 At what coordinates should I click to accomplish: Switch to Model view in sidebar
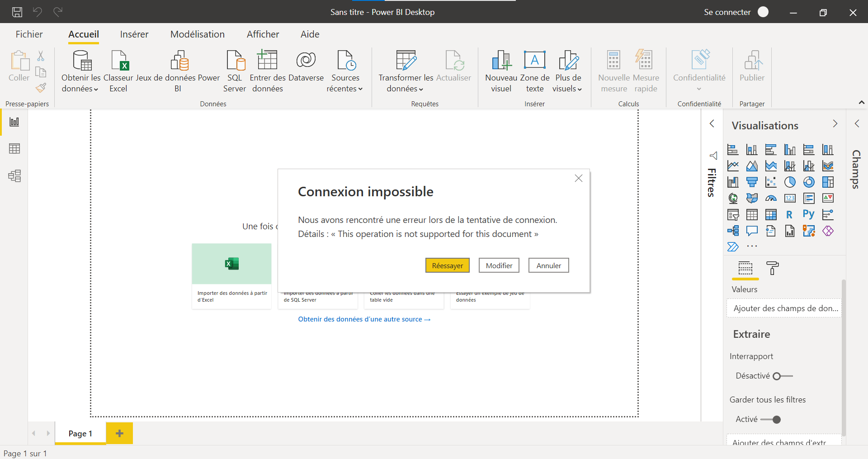[14, 175]
